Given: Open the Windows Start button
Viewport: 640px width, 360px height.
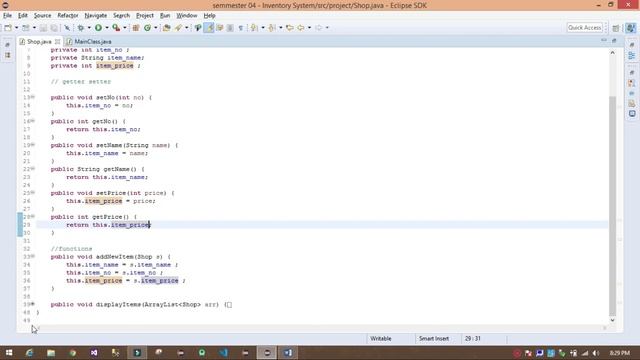Looking at the screenshot, I should 9,353.
